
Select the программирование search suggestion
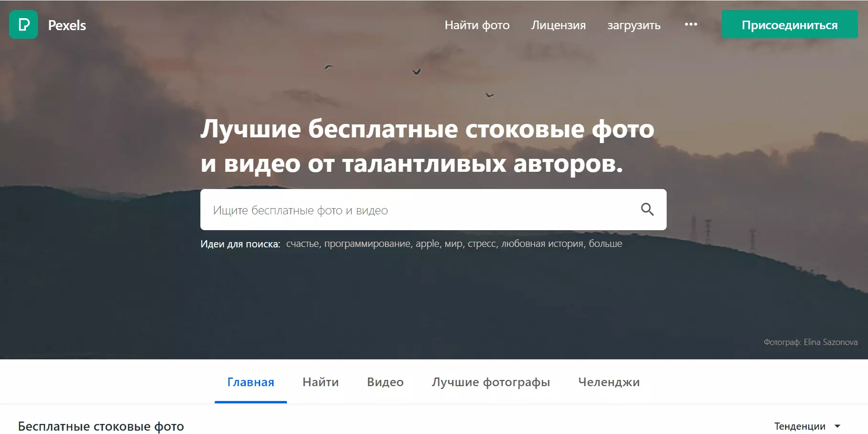[367, 244]
